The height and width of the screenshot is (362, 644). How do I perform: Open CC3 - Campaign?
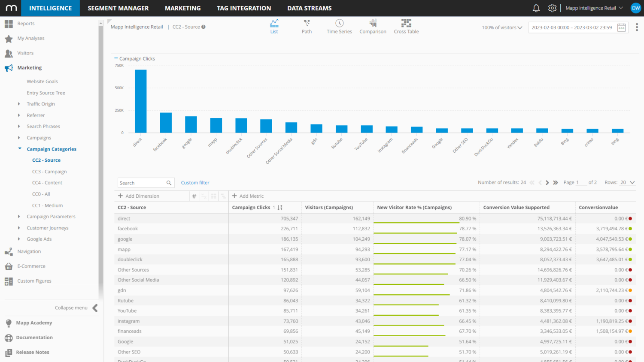49,172
